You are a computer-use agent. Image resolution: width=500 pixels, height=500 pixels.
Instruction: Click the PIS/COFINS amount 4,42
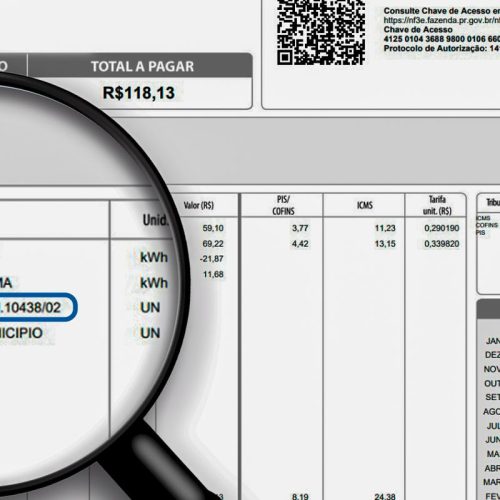pos(300,244)
